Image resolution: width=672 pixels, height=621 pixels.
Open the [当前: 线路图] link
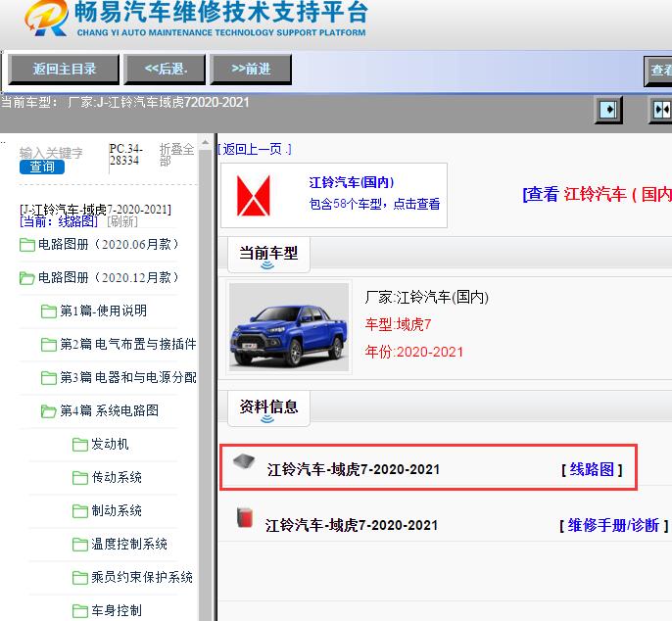coord(59,221)
